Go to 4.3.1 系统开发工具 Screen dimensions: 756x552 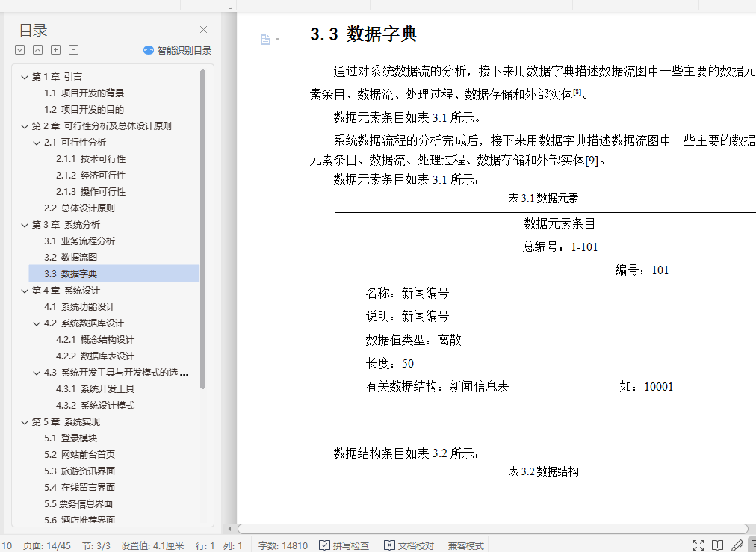click(x=95, y=389)
